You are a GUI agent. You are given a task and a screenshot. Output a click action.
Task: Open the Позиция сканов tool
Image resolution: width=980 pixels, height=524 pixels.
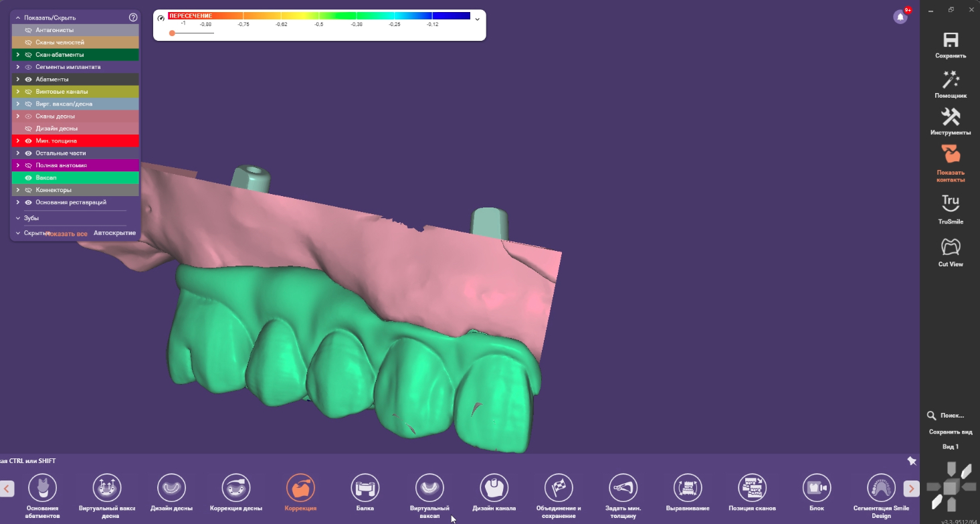click(x=752, y=488)
